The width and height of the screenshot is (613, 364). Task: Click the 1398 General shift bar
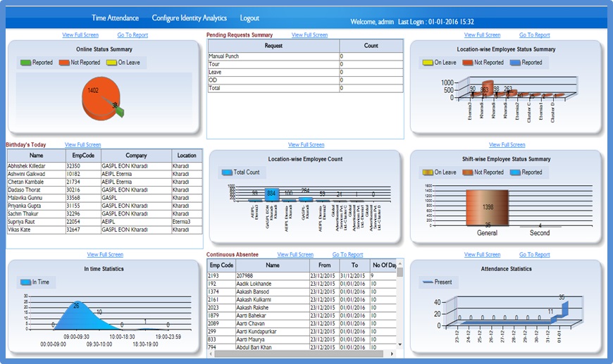click(x=487, y=208)
